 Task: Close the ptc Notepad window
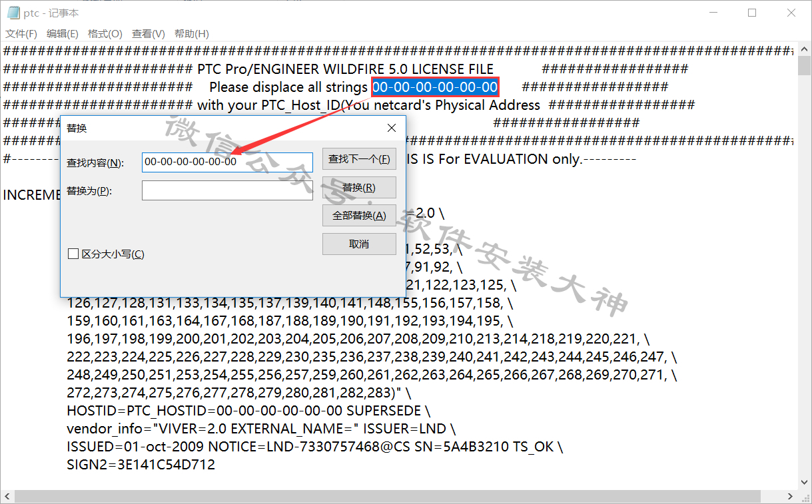791,13
